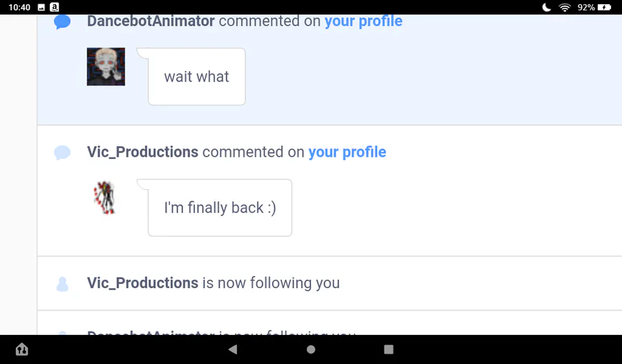
Task: Tap the Android home circle button
Action: point(311,349)
